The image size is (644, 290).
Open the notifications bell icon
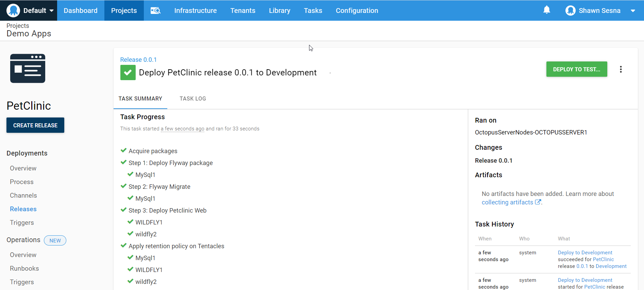(546, 10)
